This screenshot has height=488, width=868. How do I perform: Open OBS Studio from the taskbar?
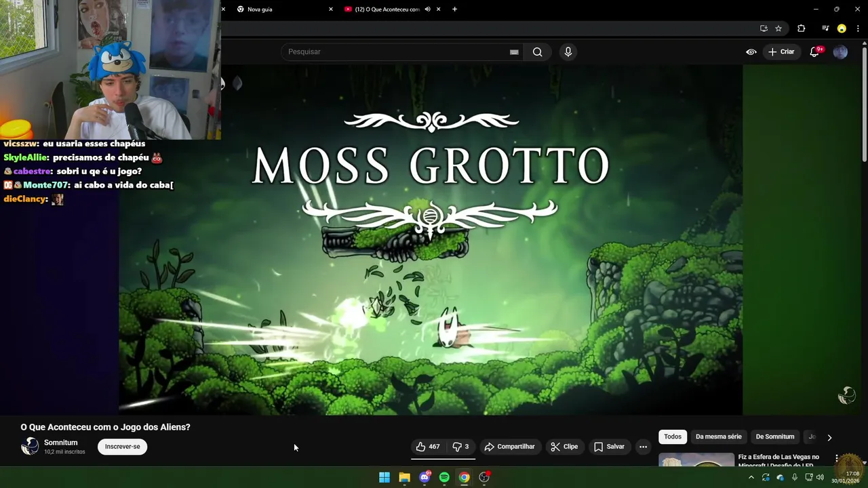pyautogui.click(x=484, y=477)
